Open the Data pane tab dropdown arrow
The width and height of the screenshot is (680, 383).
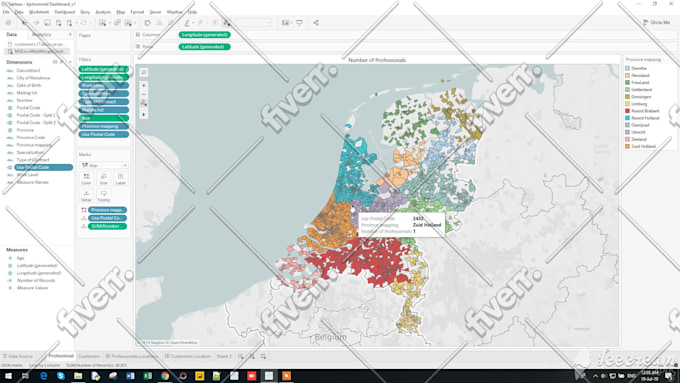click(x=70, y=34)
